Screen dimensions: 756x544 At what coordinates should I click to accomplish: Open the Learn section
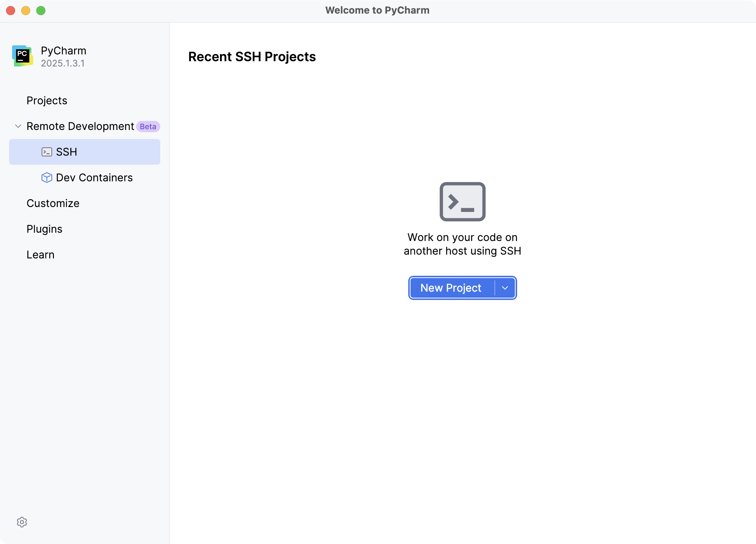click(x=40, y=254)
